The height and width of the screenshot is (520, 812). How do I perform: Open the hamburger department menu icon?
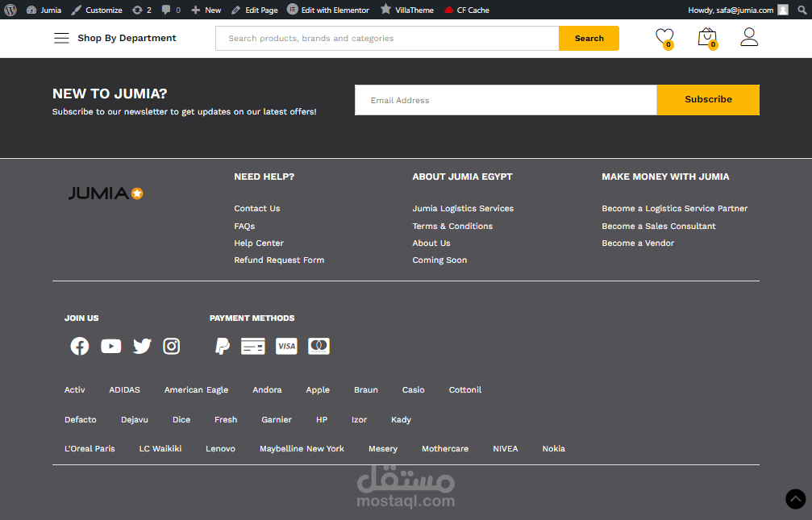[61, 38]
